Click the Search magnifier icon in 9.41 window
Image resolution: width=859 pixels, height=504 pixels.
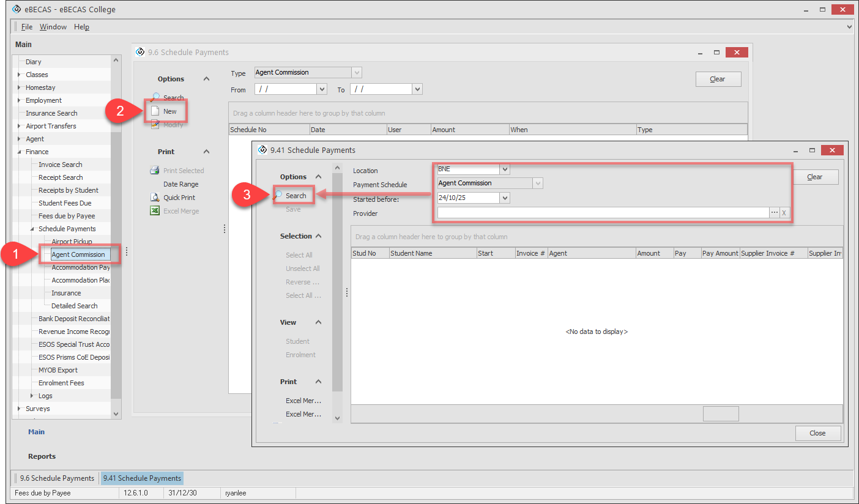coord(279,195)
